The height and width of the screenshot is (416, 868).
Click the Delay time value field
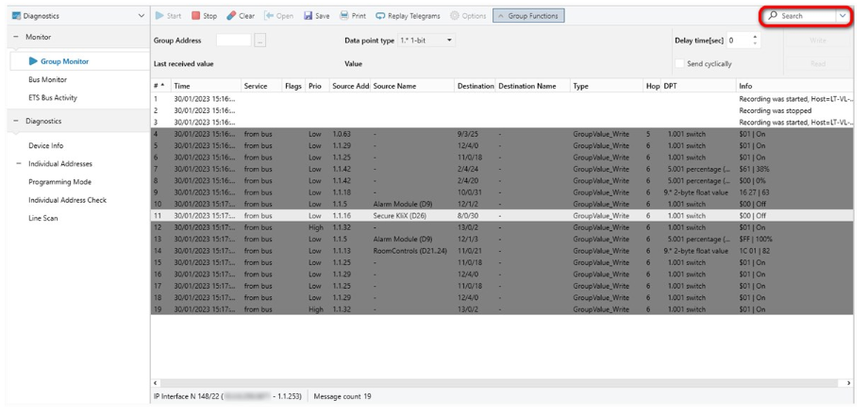(x=738, y=41)
